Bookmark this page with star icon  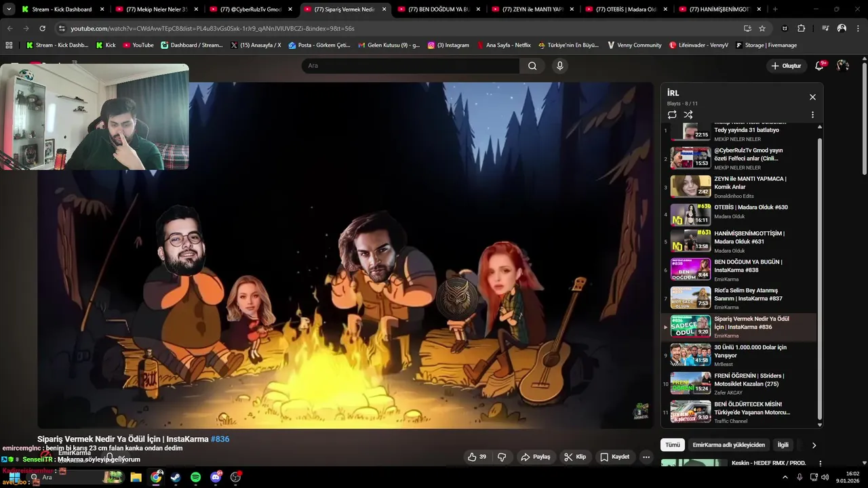tap(762, 28)
